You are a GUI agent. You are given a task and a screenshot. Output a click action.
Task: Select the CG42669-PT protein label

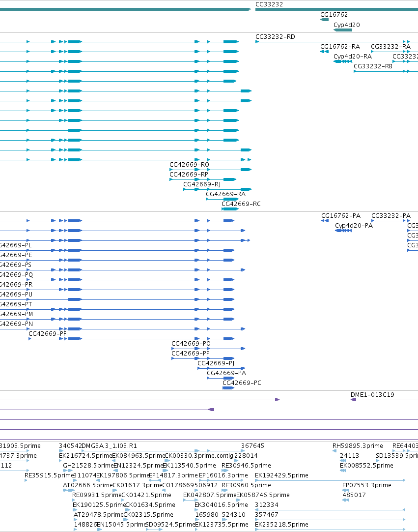click(x=16, y=304)
